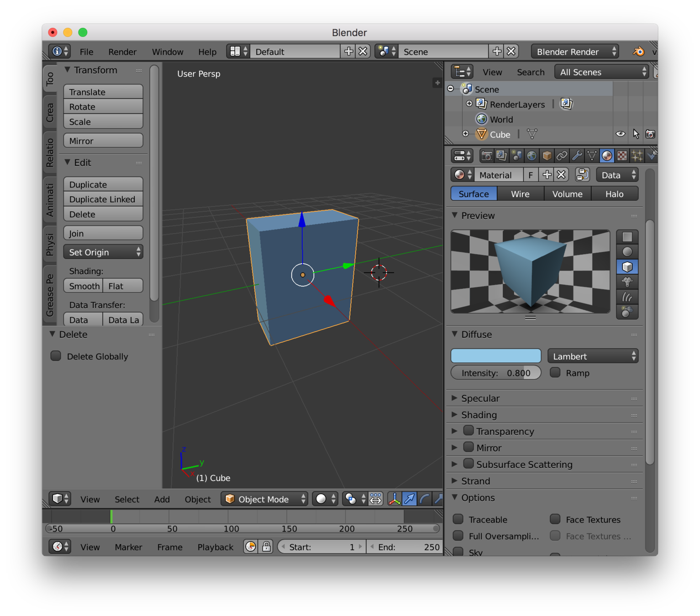700x616 pixels.
Task: Toggle timeline playback range lock icon
Action: pos(266,547)
